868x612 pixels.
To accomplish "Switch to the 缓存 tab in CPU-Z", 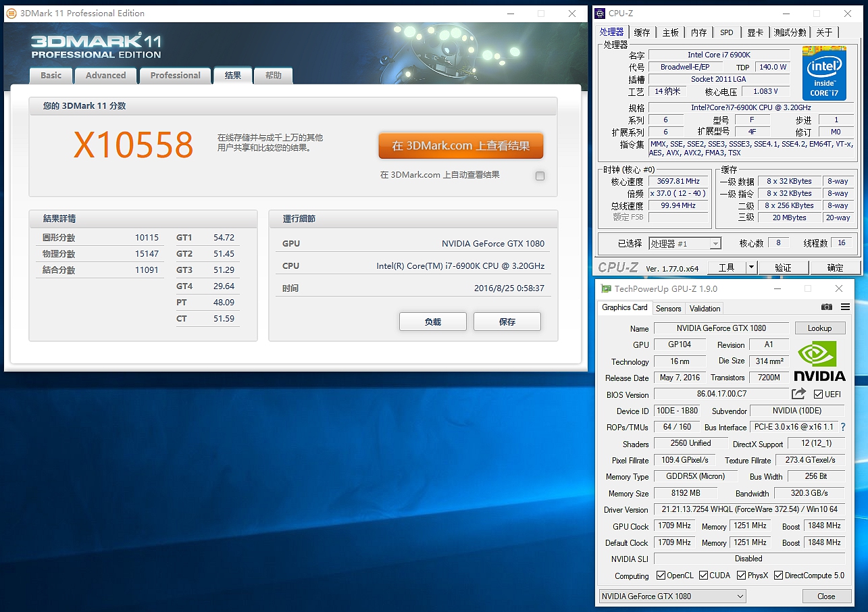I will pyautogui.click(x=641, y=32).
